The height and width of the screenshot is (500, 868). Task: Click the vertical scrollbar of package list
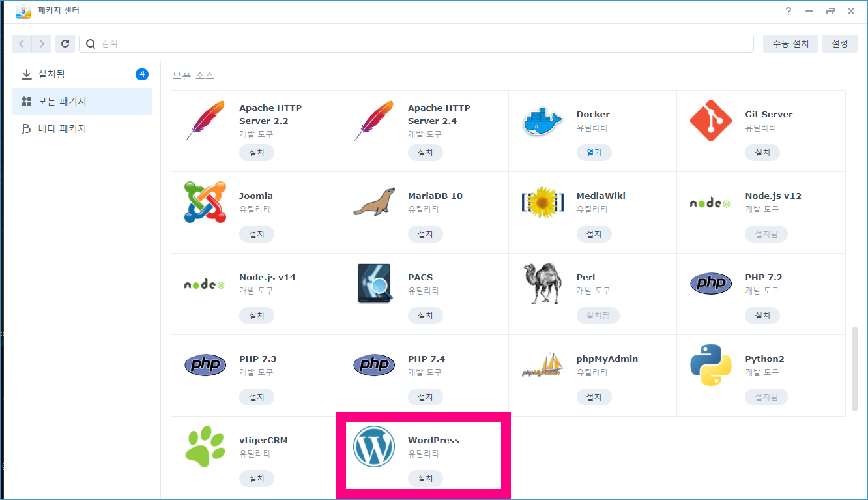(855, 369)
